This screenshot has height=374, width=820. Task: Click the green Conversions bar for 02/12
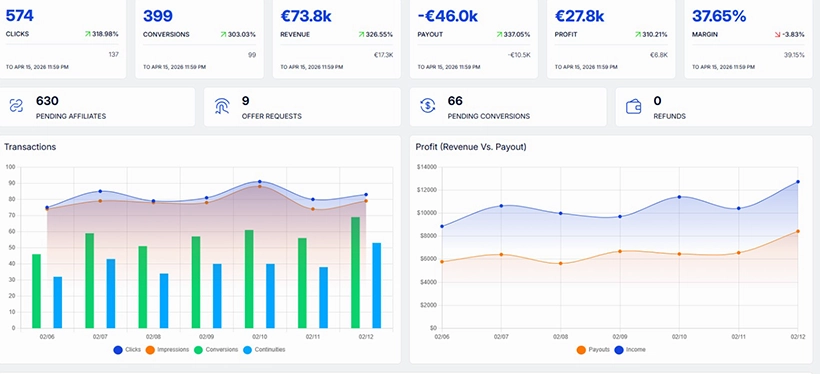click(x=355, y=273)
